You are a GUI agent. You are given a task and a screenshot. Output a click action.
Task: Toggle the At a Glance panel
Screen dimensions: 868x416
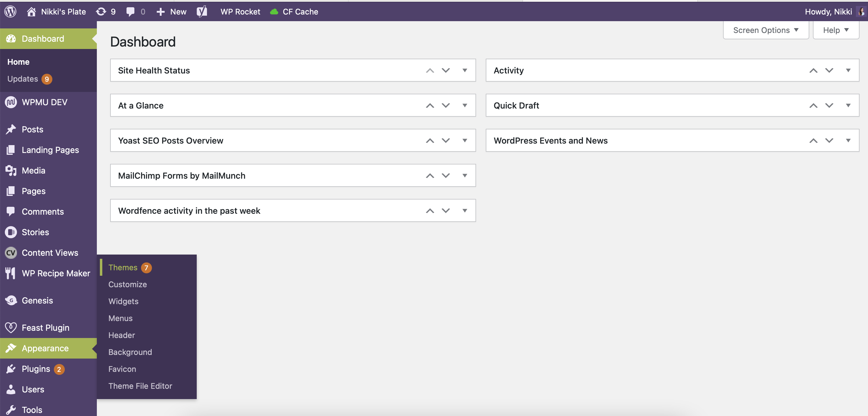pyautogui.click(x=465, y=105)
